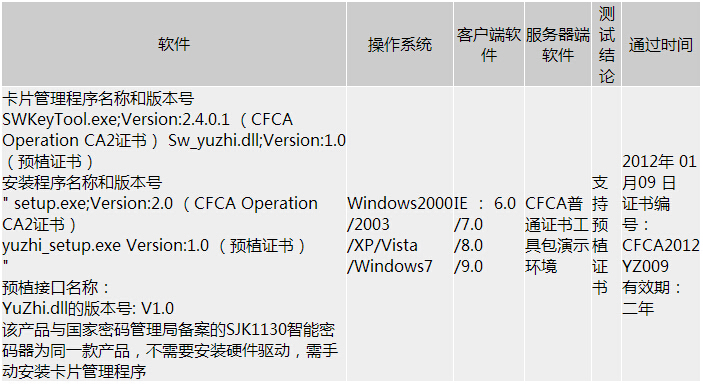Image resolution: width=703 pixels, height=384 pixels.
Task: Click the YuZhi.dll的版本号 V1.0 line
Action: click(88, 308)
